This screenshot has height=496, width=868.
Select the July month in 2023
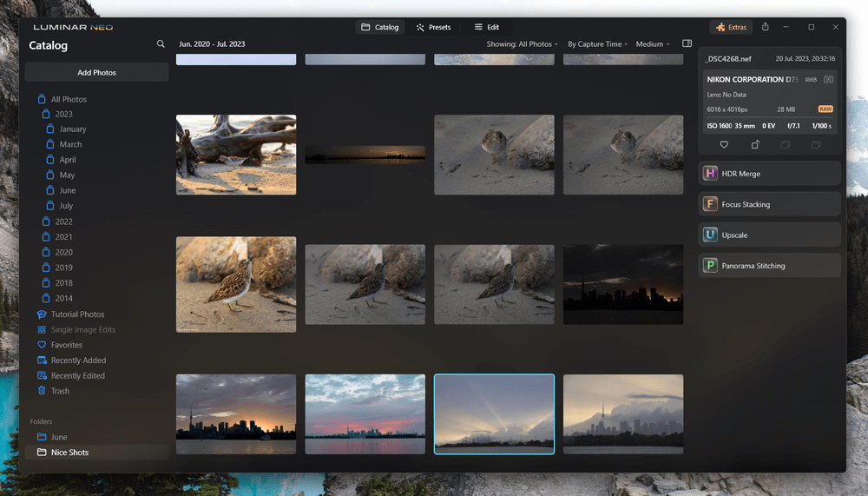(x=66, y=206)
